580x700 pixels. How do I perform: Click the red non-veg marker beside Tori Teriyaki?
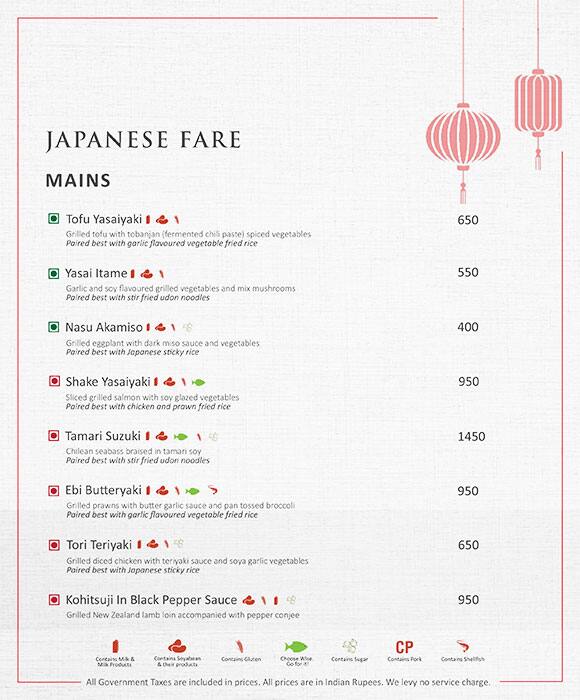pos(54,545)
